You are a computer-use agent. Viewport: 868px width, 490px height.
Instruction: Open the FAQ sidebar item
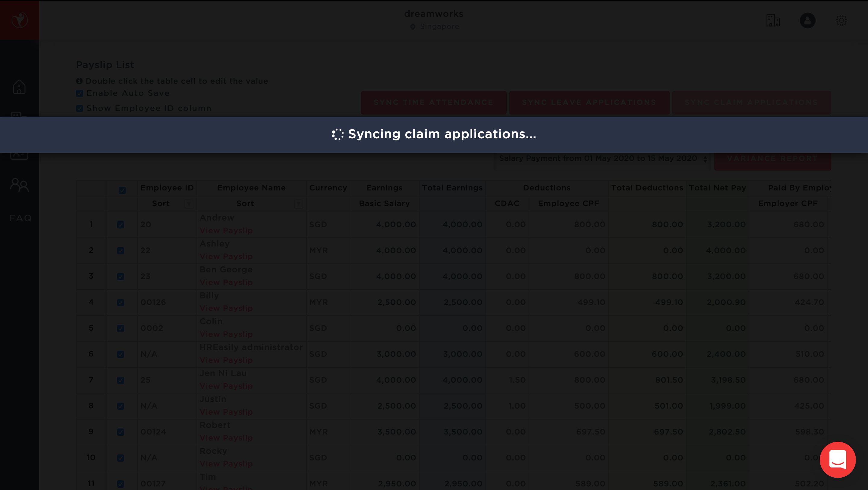coord(20,218)
